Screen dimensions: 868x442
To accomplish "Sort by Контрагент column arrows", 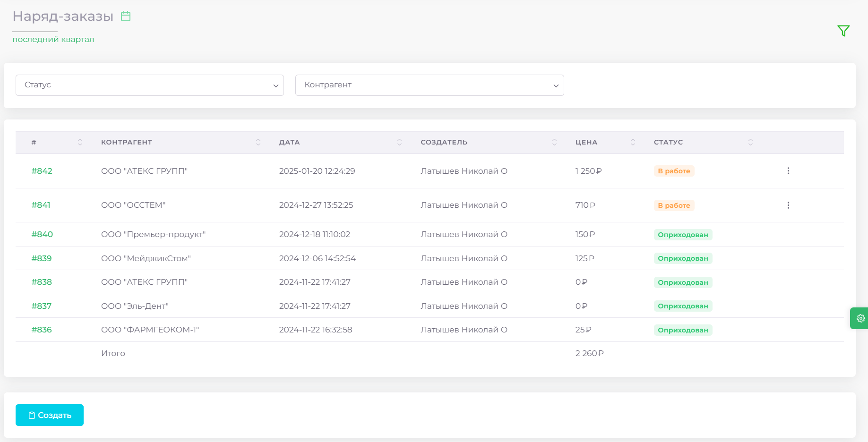I will pos(258,142).
